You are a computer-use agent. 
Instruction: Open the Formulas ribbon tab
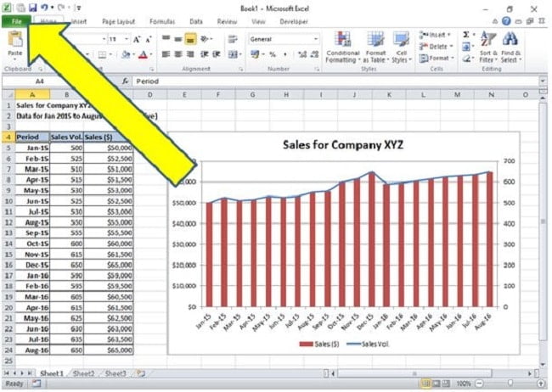point(162,21)
